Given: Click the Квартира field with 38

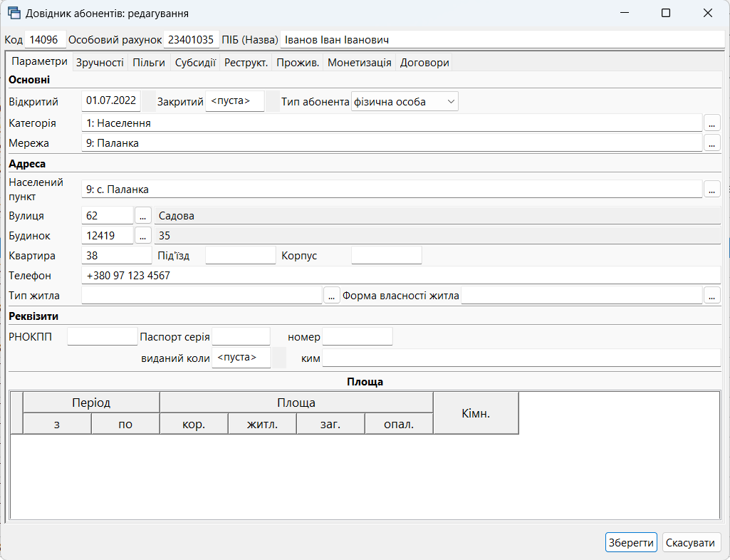Looking at the screenshot, I should [x=117, y=255].
